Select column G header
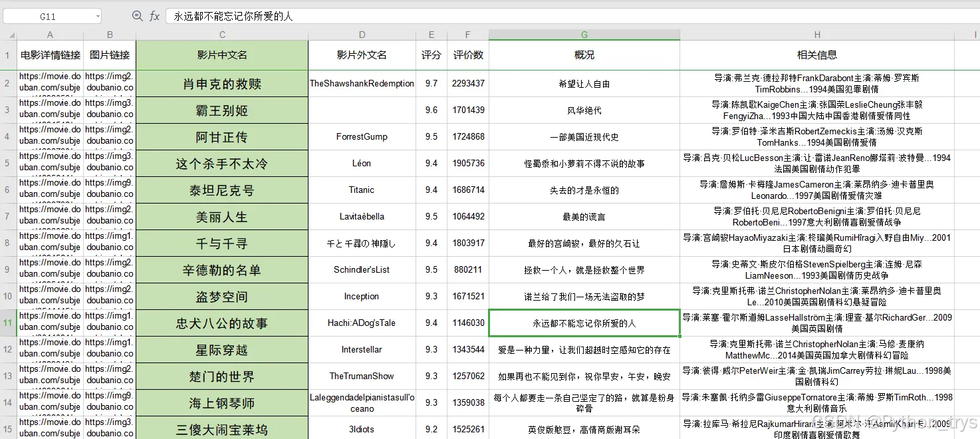Screen dimensions: 980x439 pyautogui.click(x=584, y=35)
